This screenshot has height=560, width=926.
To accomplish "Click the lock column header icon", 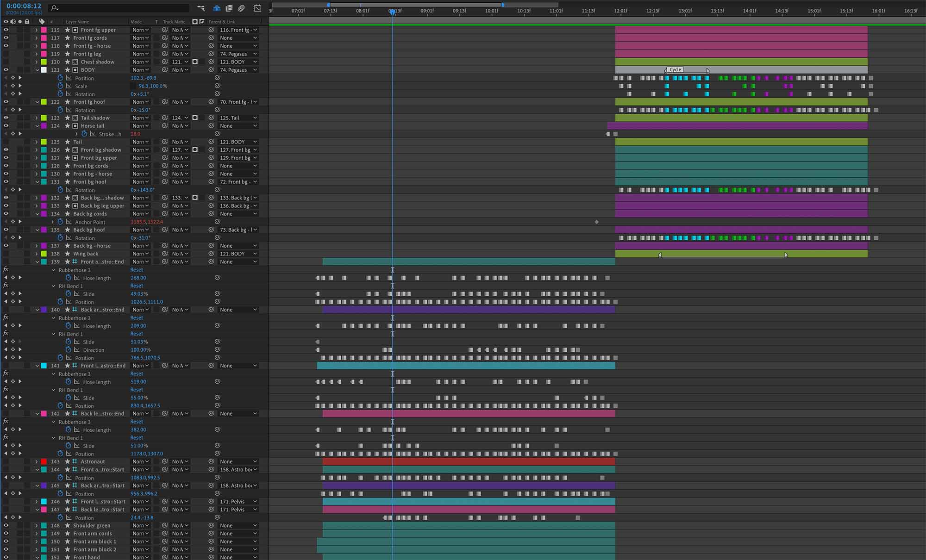I will pyautogui.click(x=27, y=21).
